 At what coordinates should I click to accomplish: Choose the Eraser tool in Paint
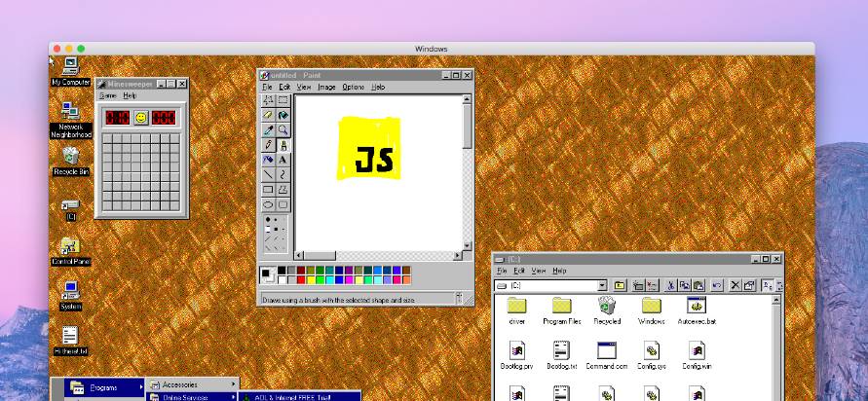point(269,115)
